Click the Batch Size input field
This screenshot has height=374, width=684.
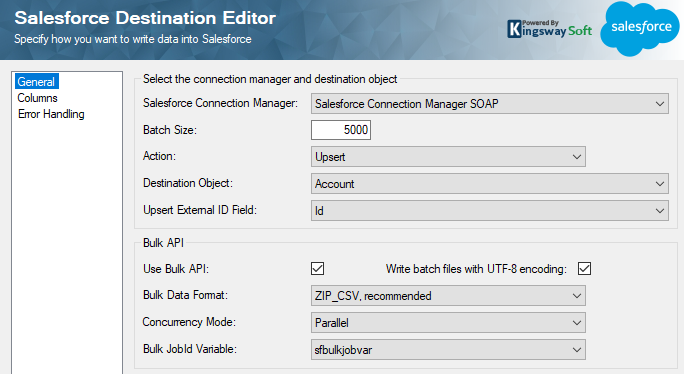(341, 130)
